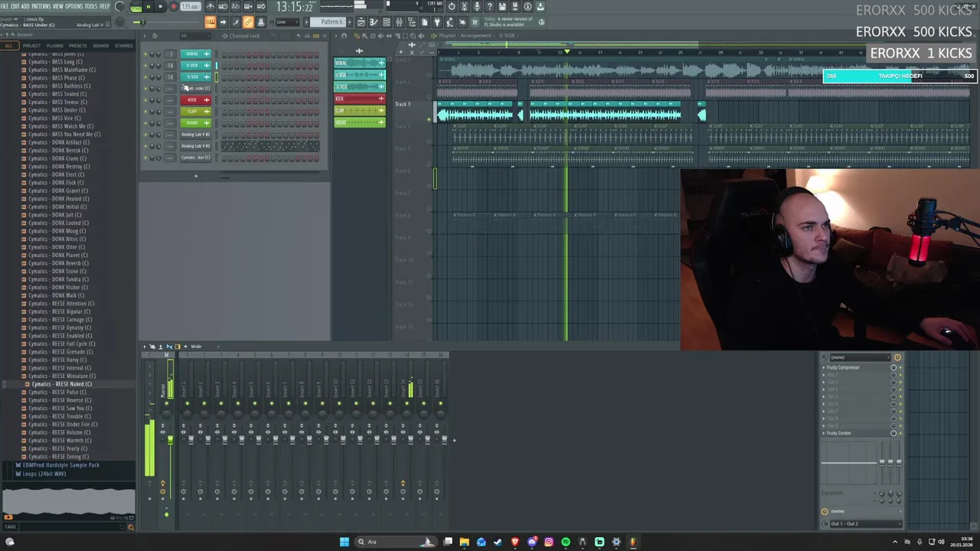Select KICK pattern in playlist picker
Viewport: 980px width, 551px height.
[360, 99]
